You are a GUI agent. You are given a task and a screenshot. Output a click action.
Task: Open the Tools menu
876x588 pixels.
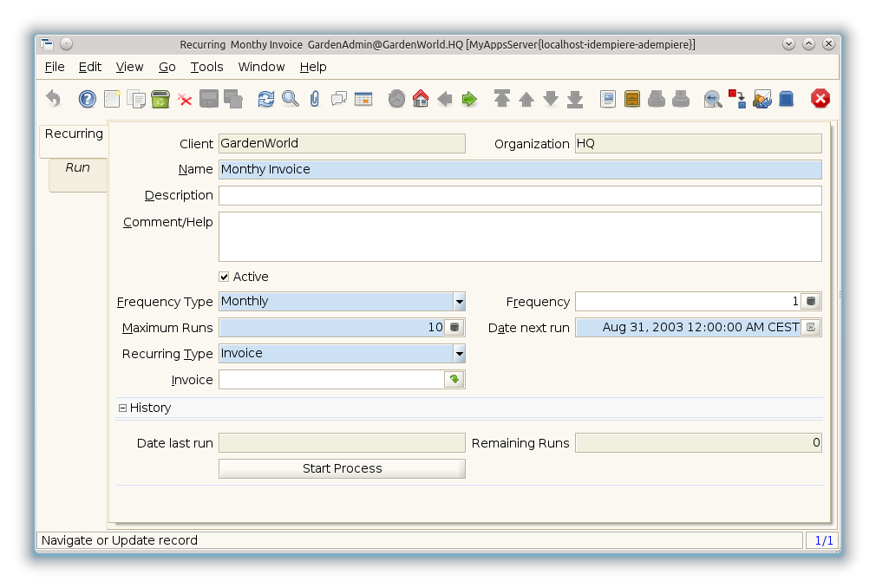click(206, 67)
